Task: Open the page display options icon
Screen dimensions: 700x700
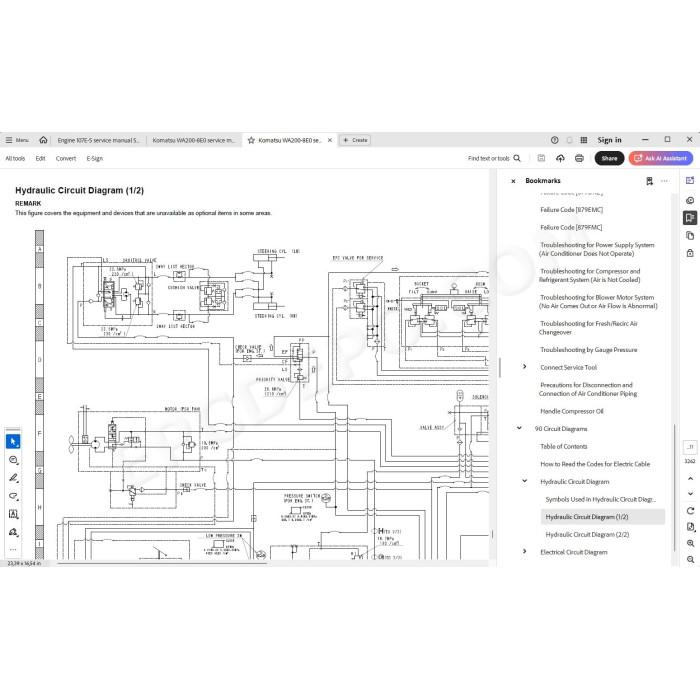Action: (690, 527)
